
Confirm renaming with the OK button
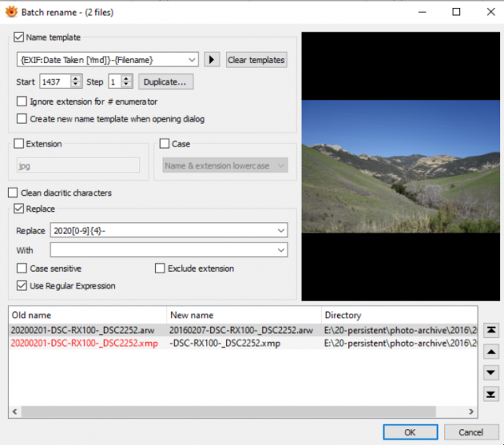410,432
